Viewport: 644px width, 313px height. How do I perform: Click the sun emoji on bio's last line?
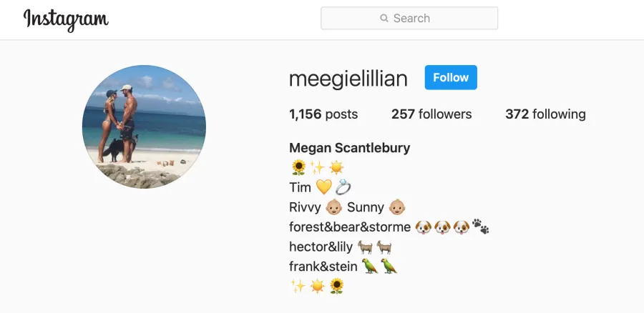tap(318, 286)
